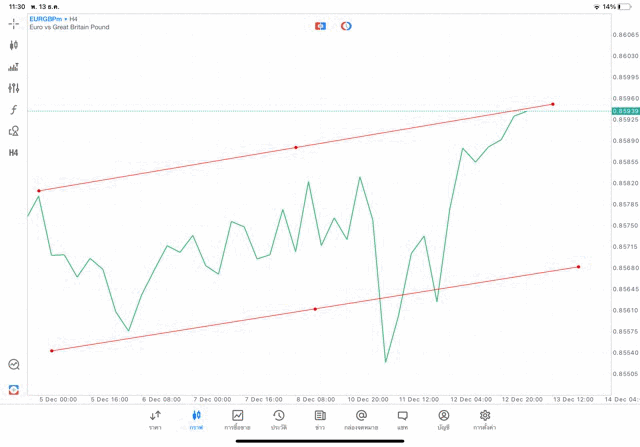
Task: Open the drawing objects shapes icon
Action: (14, 131)
